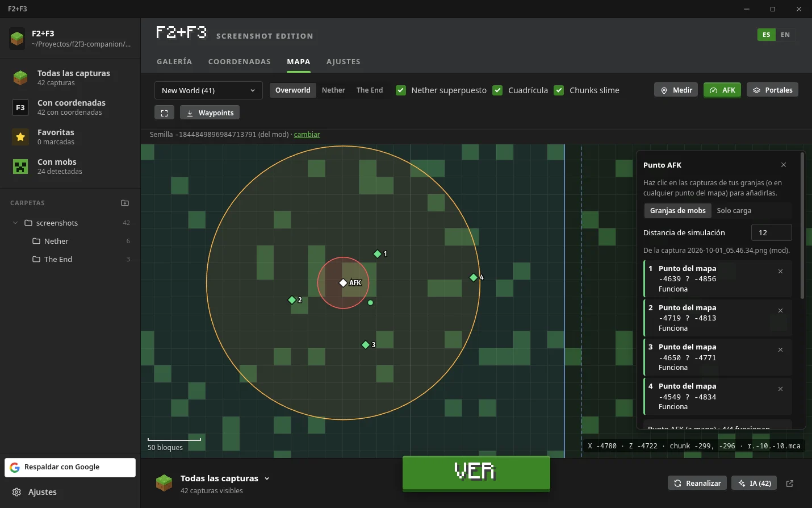Remove AFK point 1 (-4639 ? -4856)
This screenshot has height=508, width=812.
coord(780,272)
